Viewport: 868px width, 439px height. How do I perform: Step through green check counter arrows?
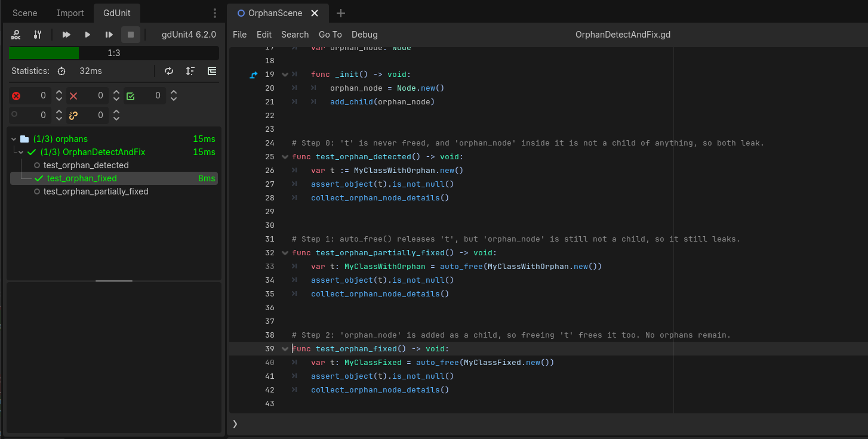point(173,95)
